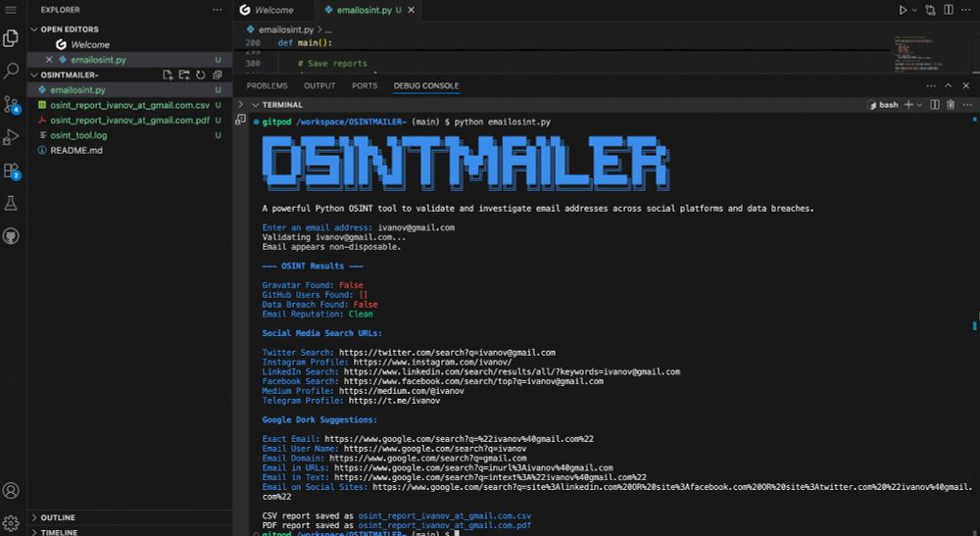The image size is (980, 536).
Task: Open the Medium Profile URL in terminal
Action: click(x=401, y=391)
